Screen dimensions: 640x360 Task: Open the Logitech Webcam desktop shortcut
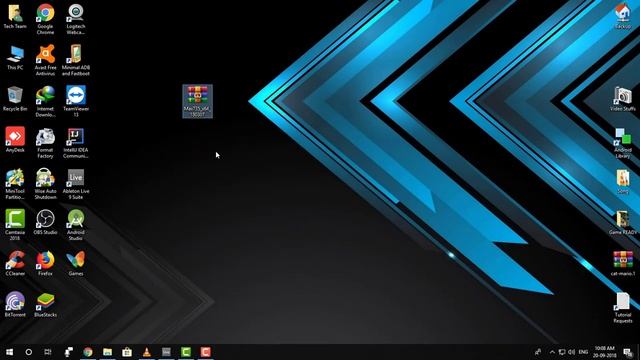tap(76, 19)
